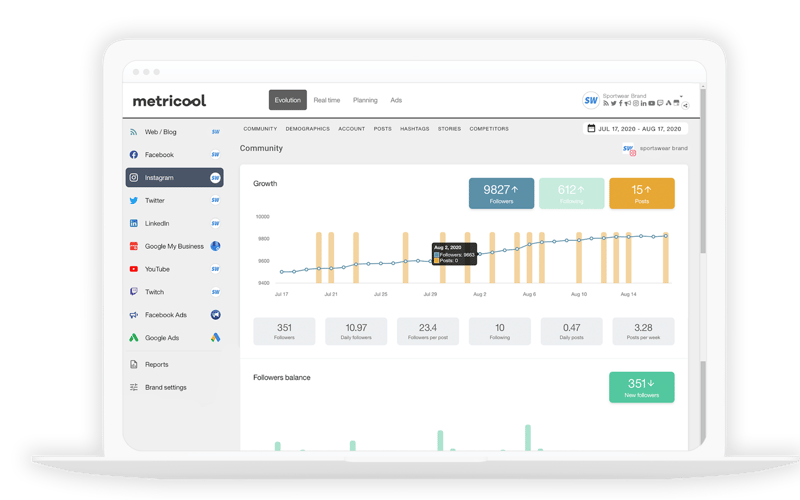Screen dimensions: 800x500
Task: Click the 3.28 Posts per week card
Action: coord(643,331)
